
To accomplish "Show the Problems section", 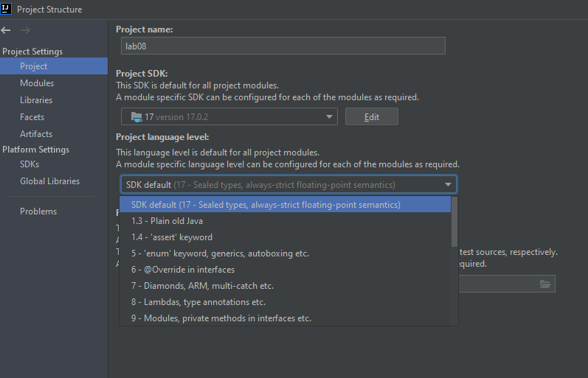I will tap(38, 211).
